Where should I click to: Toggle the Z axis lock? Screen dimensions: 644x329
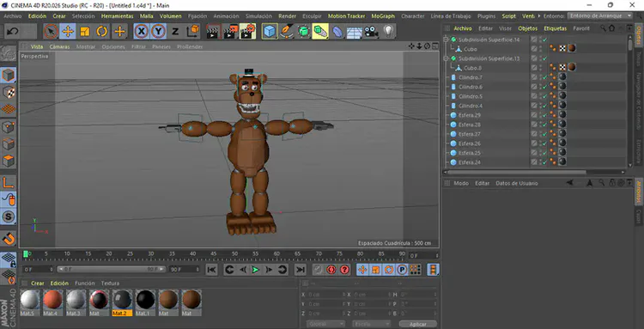tap(175, 31)
